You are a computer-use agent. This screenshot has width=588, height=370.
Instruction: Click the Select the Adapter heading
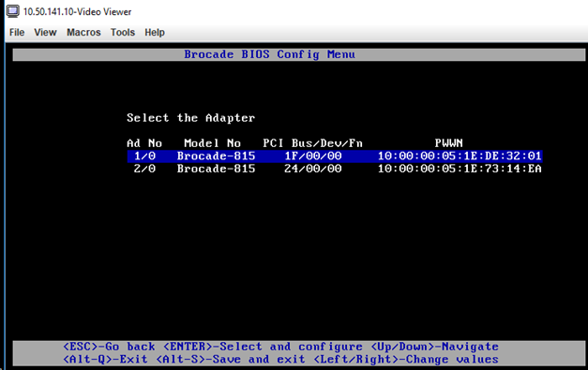191,118
